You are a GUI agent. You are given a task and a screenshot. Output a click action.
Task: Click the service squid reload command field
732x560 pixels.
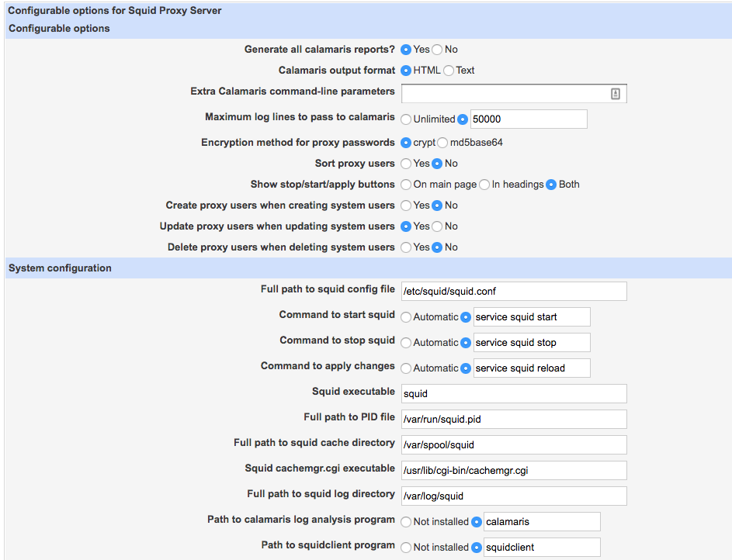tap(532, 368)
